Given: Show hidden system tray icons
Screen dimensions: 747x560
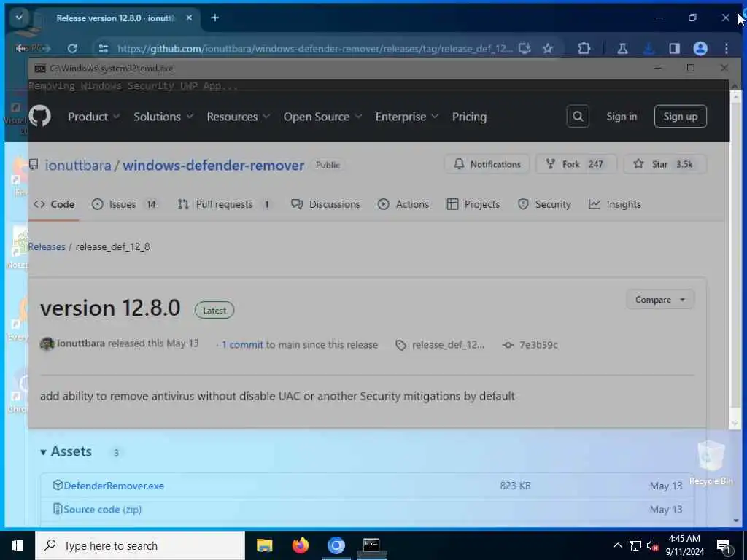Looking at the screenshot, I should [x=617, y=545].
